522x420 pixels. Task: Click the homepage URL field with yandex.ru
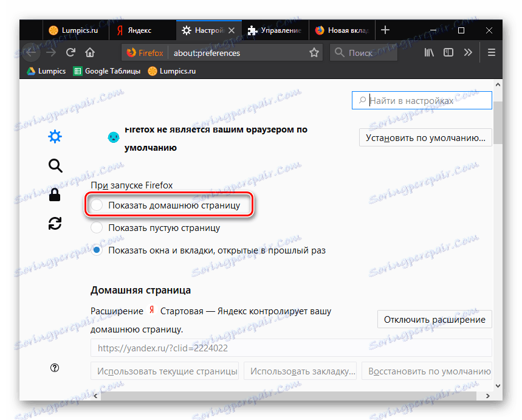click(x=291, y=348)
